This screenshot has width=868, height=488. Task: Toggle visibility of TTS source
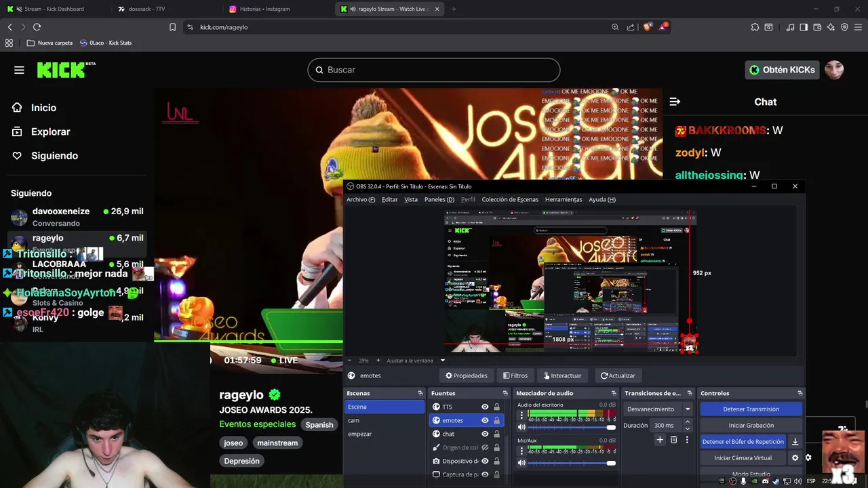(x=485, y=407)
